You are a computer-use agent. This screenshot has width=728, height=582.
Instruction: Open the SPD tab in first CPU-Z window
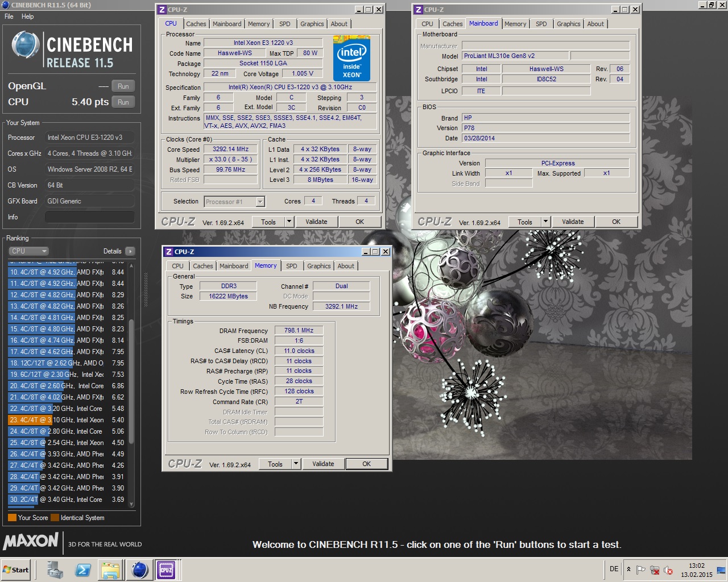(x=285, y=24)
